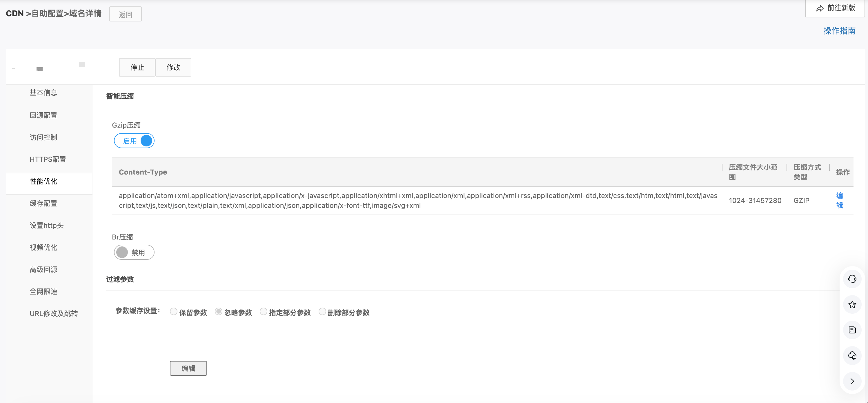Click the star favorites icon
The width and height of the screenshot is (868, 403).
pyautogui.click(x=852, y=304)
